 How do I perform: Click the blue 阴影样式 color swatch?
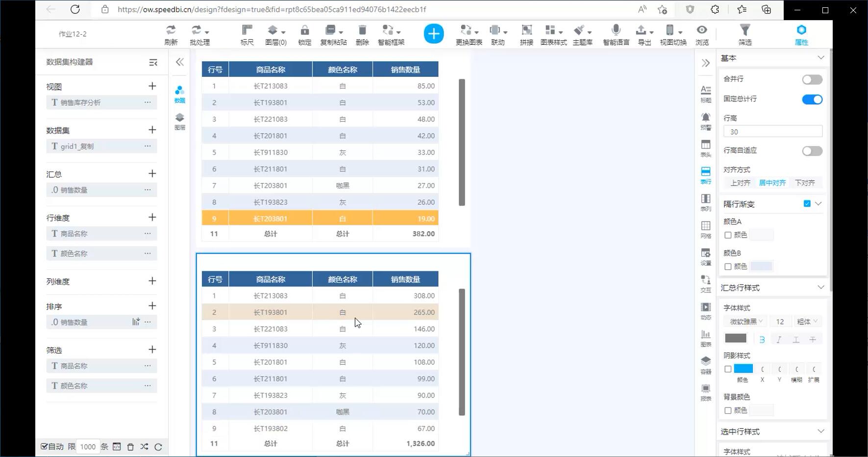[x=743, y=369]
